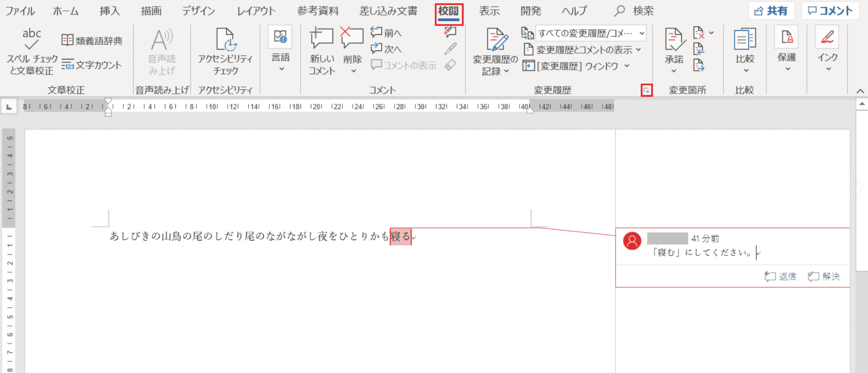The width and height of the screenshot is (868, 373).
Task: Expand the Track Changes (変更履歴の記録) dropdown arrow
Action: point(506,71)
